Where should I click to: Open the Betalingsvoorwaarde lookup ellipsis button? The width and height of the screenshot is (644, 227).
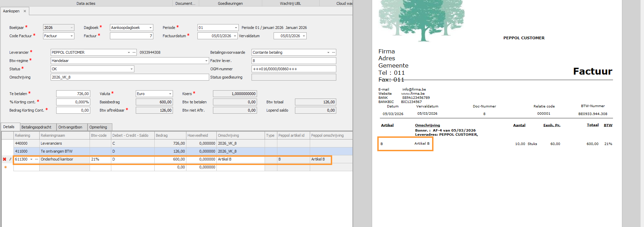click(333, 52)
